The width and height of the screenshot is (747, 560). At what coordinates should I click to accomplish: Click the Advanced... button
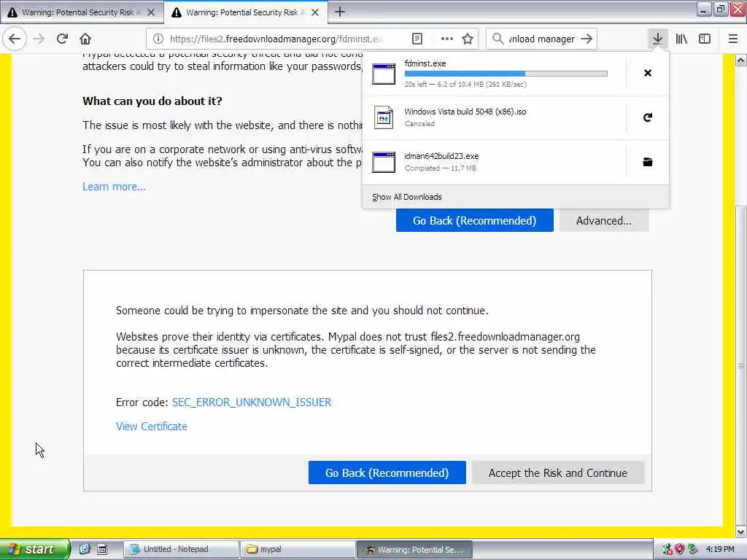603,220
